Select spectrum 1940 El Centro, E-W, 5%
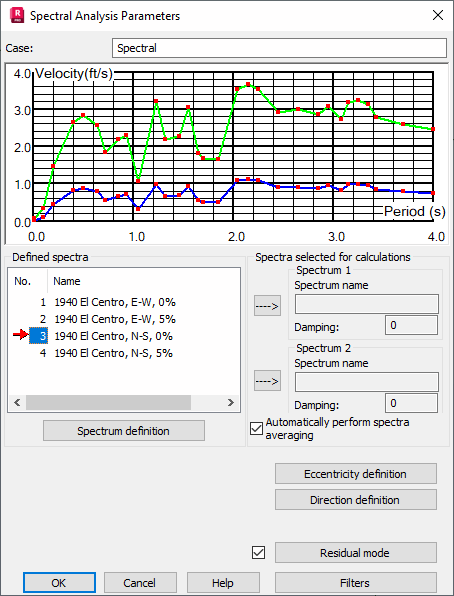The height and width of the screenshot is (596, 454). (115, 319)
